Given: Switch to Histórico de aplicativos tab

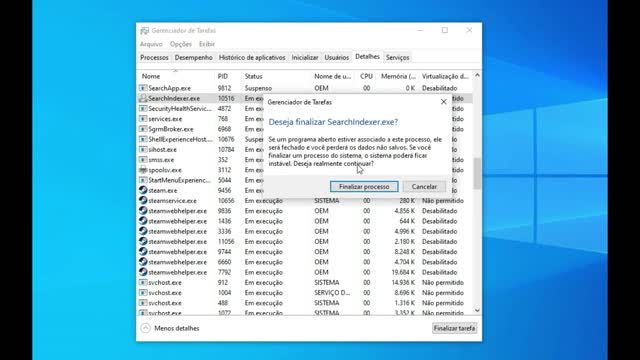Looking at the screenshot, I should (252, 58).
